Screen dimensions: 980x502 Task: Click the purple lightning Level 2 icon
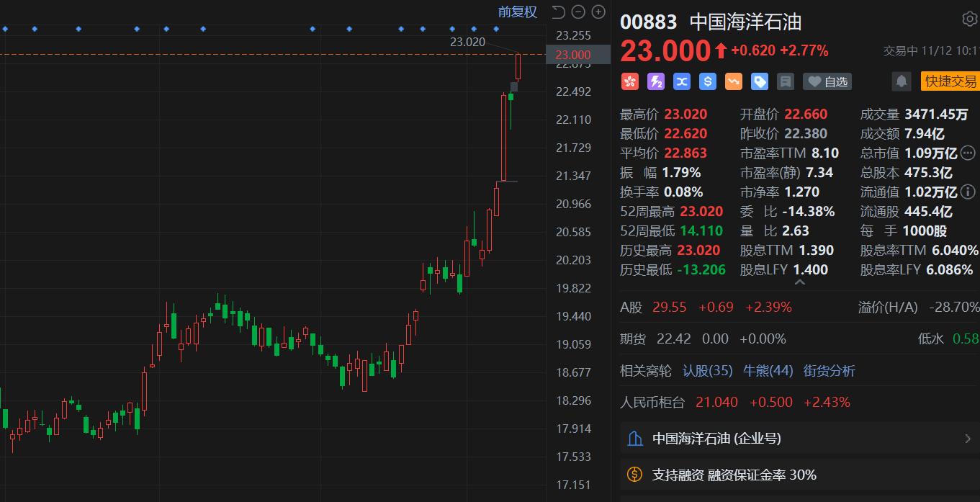click(x=656, y=81)
